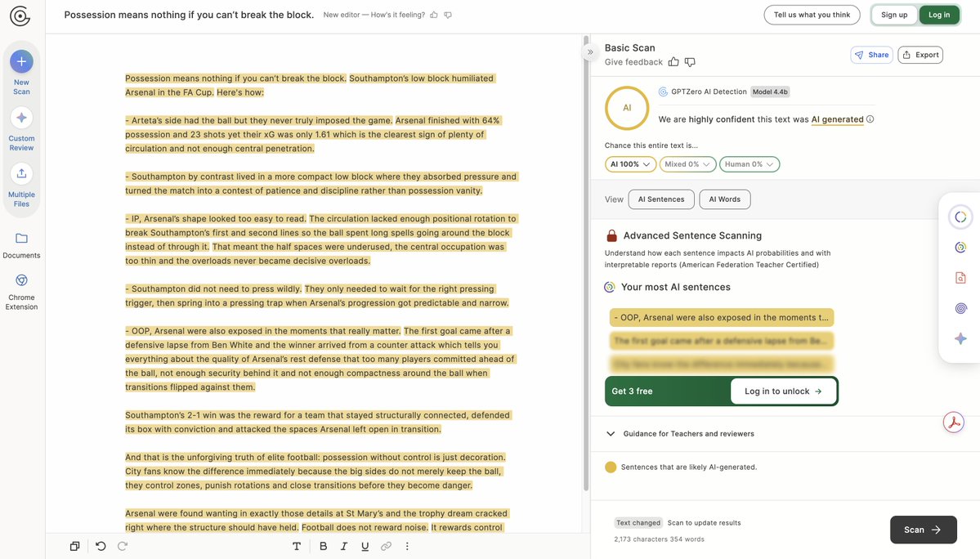Viewport: 980px width, 559px height.
Task: Select the '- OOP, Arsenal were also exposed' sentence
Action: (721, 317)
